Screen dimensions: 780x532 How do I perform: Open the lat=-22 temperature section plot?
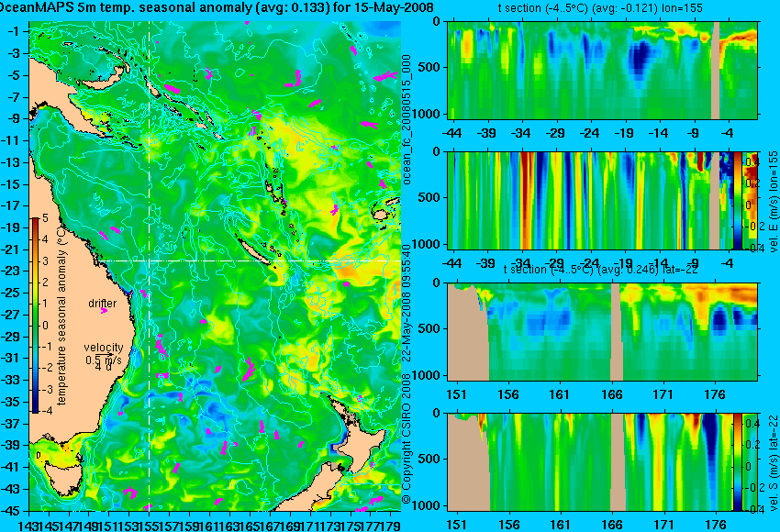tap(603, 332)
